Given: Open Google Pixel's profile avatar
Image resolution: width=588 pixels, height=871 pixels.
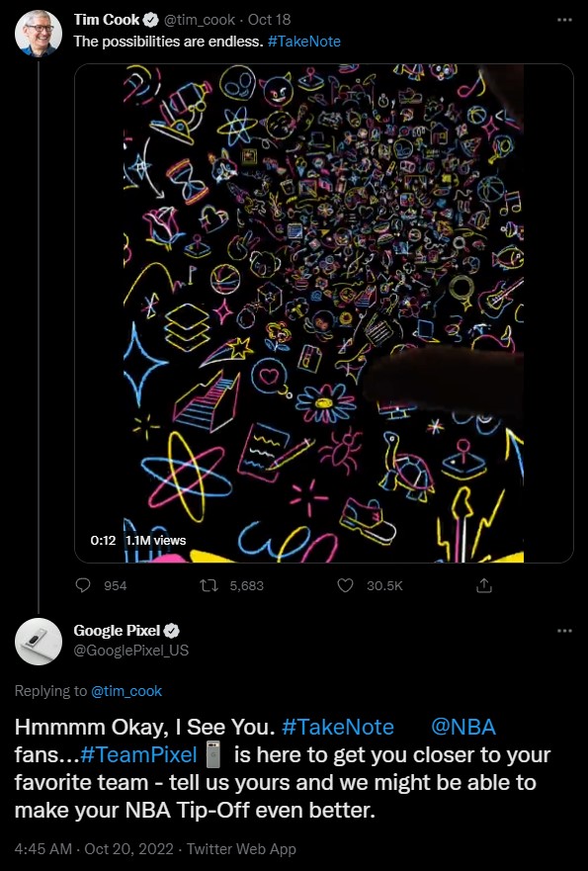Looking at the screenshot, I should point(39,641).
